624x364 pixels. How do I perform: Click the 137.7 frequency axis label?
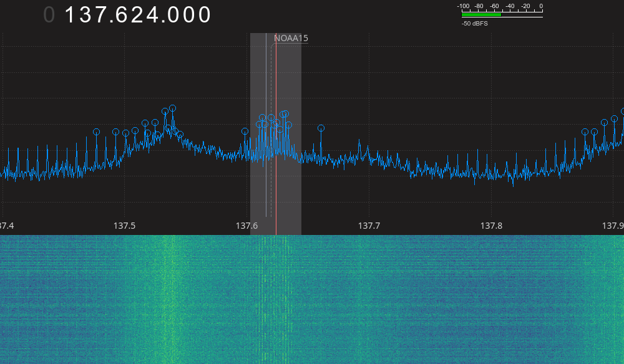click(369, 225)
